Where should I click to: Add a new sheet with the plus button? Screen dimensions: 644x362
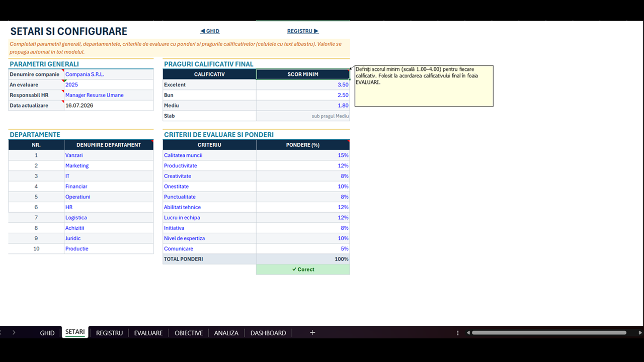click(x=312, y=333)
